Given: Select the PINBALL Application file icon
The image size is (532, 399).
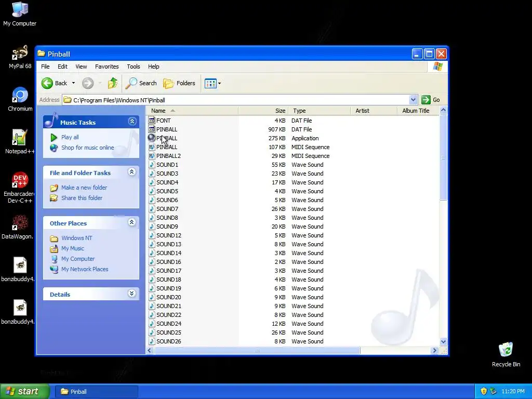Looking at the screenshot, I should (x=152, y=138).
